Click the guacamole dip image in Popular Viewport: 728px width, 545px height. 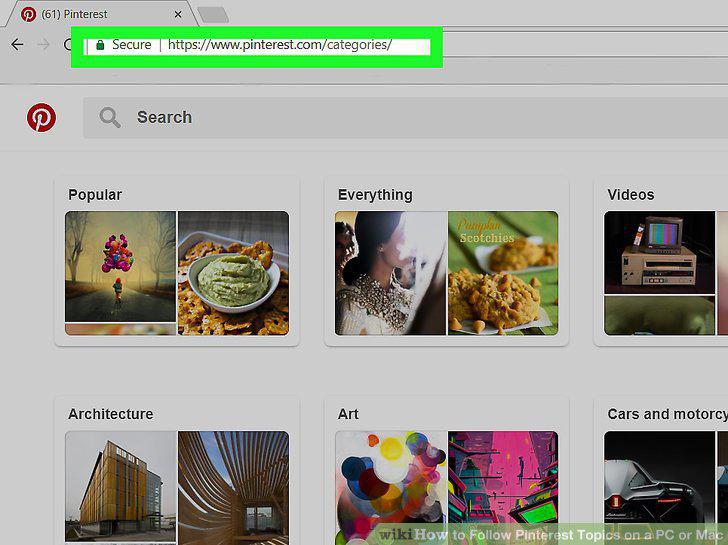pos(234,273)
